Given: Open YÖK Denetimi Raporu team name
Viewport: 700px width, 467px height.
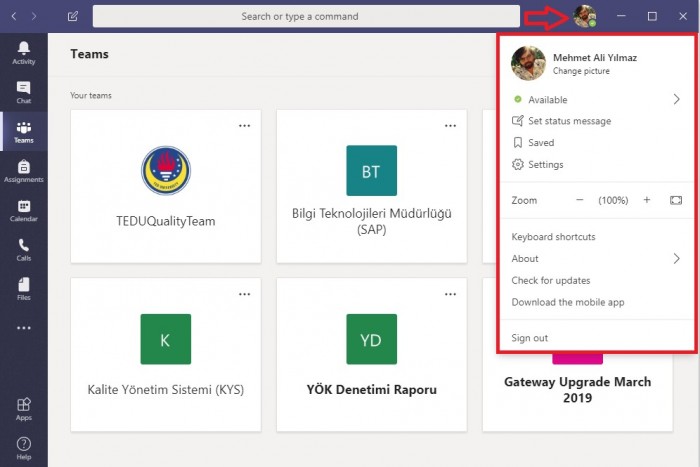Looking at the screenshot, I should pyautogui.click(x=371, y=389).
